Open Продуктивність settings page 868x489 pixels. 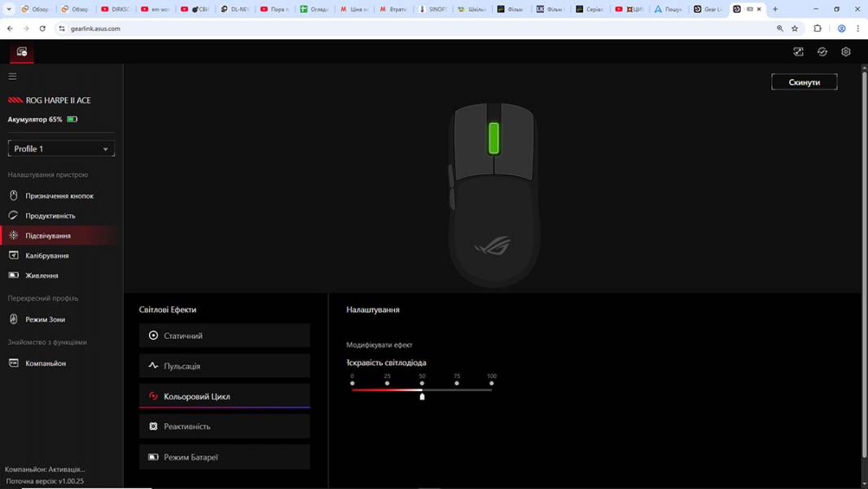pos(50,216)
